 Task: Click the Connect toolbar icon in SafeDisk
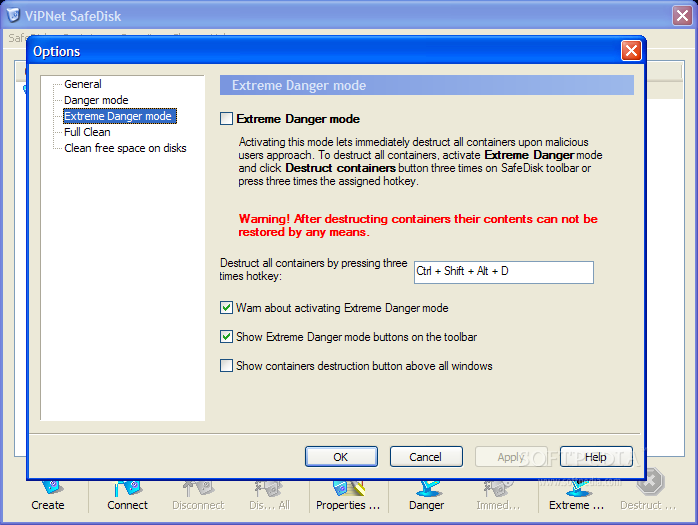[127, 495]
